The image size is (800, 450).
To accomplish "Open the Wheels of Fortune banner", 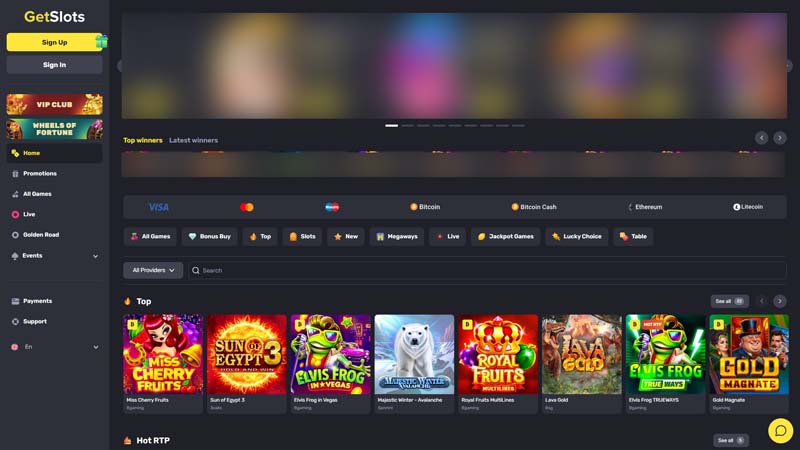I will pos(54,129).
